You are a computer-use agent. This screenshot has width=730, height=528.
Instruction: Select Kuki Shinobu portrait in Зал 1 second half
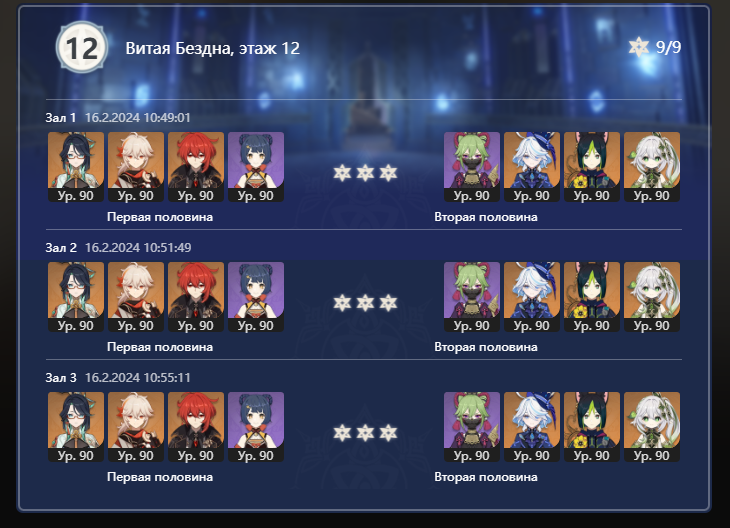[x=472, y=167]
